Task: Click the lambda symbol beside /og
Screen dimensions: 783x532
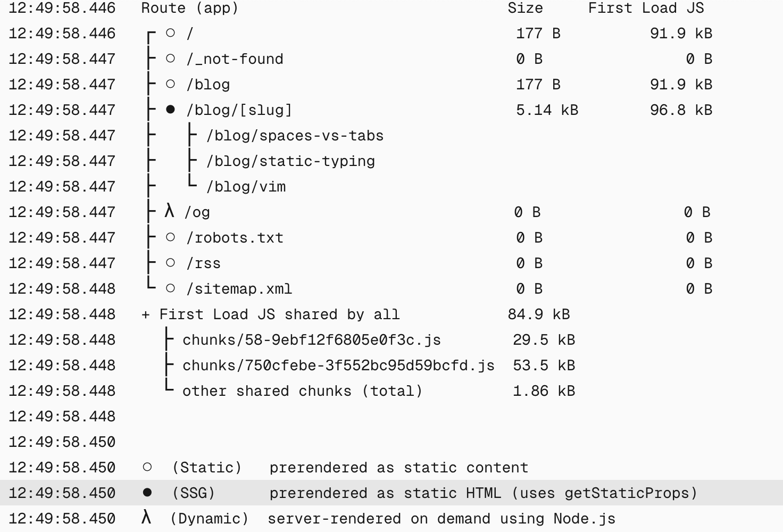Action: [169, 211]
